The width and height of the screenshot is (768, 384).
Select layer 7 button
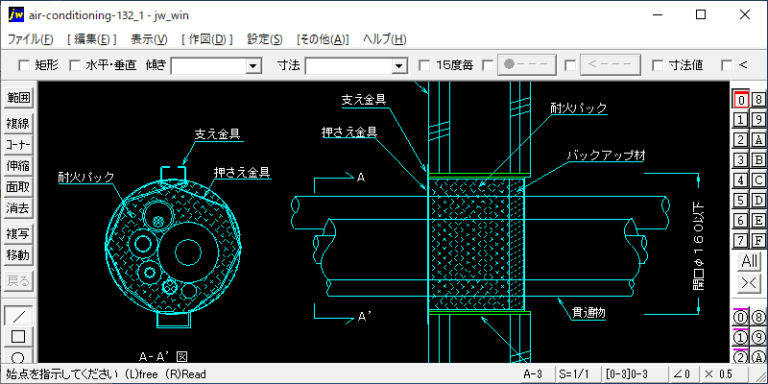[741, 240]
